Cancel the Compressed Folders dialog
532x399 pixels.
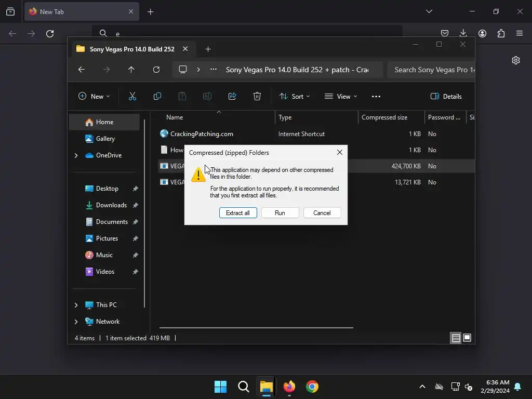(x=322, y=212)
